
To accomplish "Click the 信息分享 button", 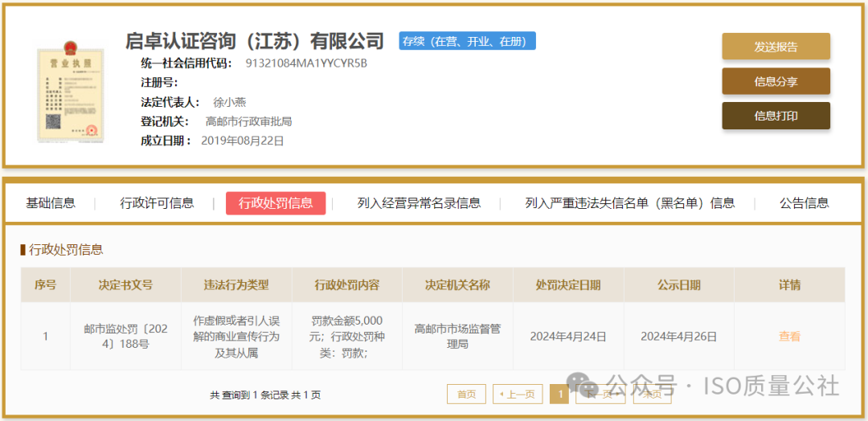I will [776, 81].
